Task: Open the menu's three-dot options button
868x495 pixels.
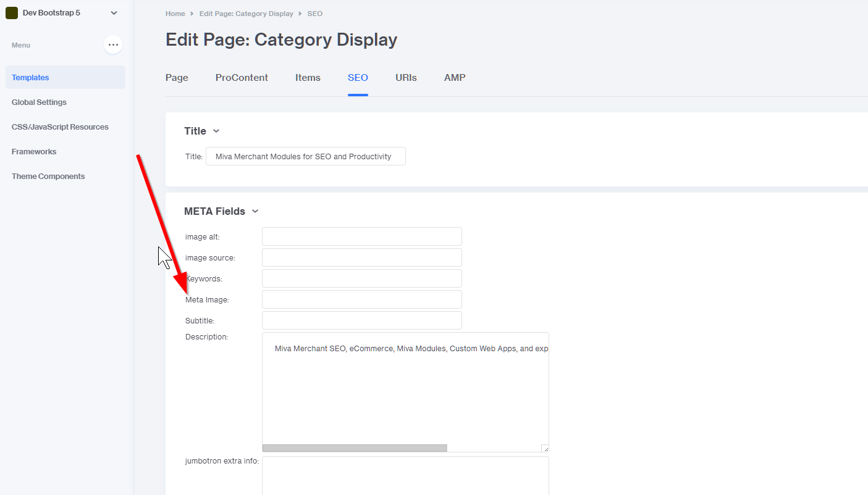Action: pyautogui.click(x=112, y=45)
